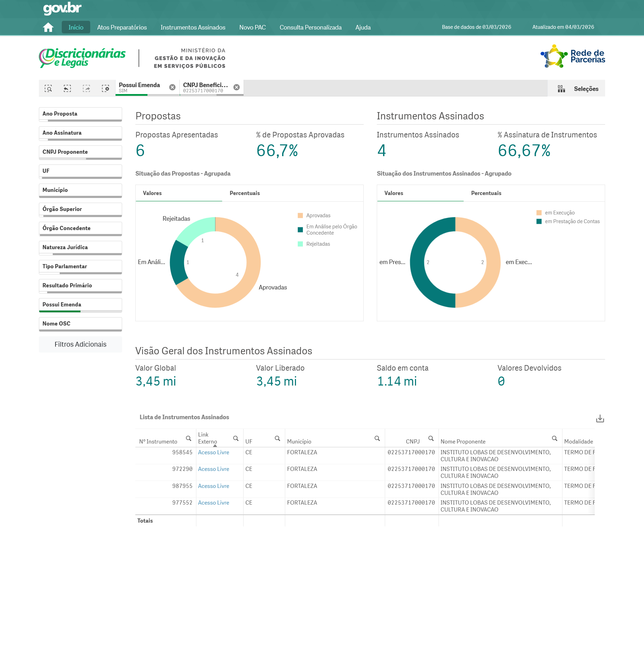Open the Seleções grid tool
This screenshot has width=644, height=651.
pyautogui.click(x=577, y=89)
